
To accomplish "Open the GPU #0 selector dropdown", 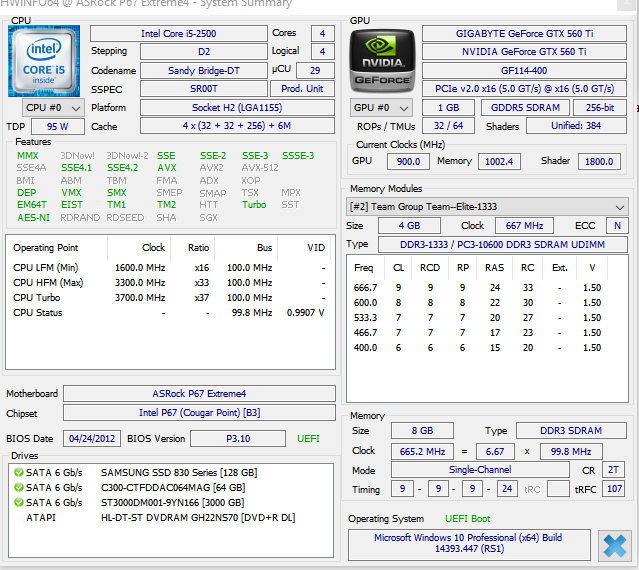I will click(x=381, y=108).
